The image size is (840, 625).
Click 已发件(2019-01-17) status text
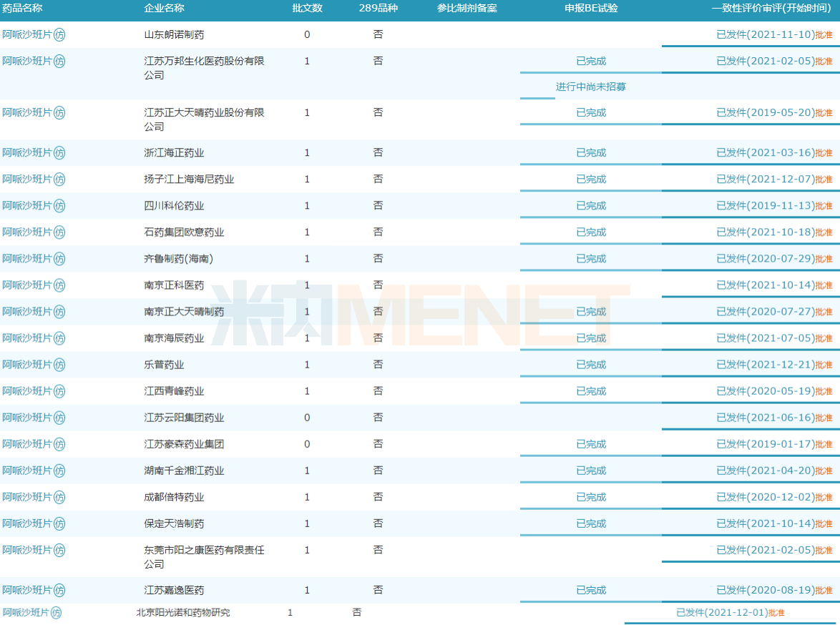pyautogui.click(x=766, y=444)
